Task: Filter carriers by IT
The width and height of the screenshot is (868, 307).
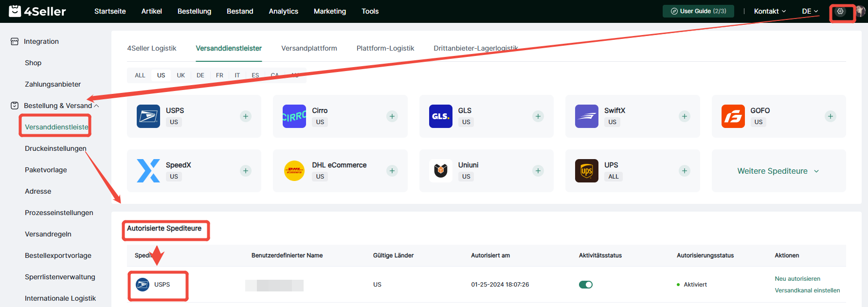Action: click(237, 75)
